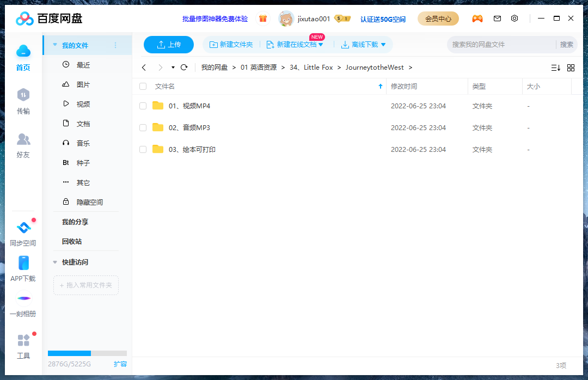Open 我的分享 list
The height and width of the screenshot is (380, 588).
[75, 222]
